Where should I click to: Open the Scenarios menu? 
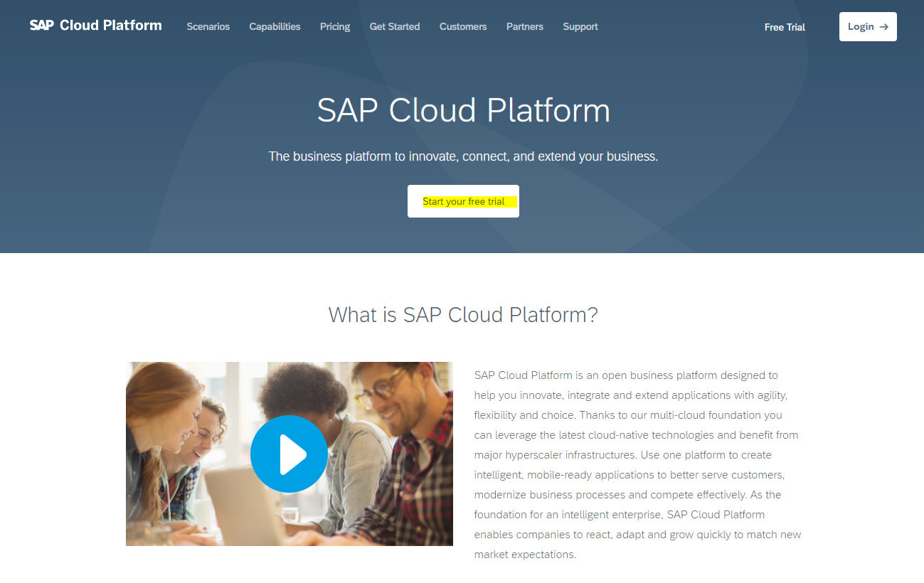(208, 26)
